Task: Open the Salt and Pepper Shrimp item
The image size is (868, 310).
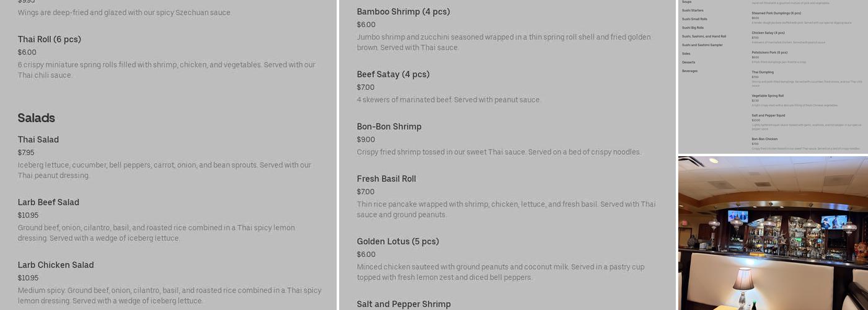Action: coord(404,304)
